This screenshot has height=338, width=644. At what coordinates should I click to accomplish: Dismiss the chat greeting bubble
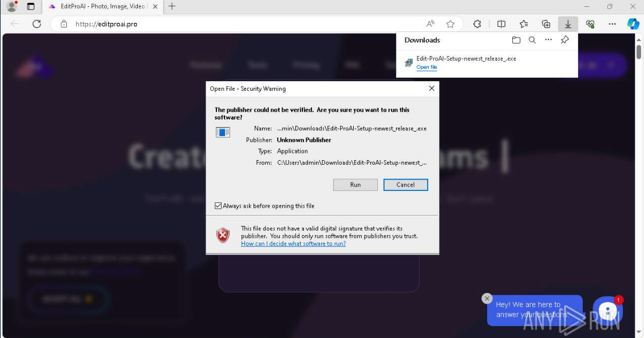(487, 298)
